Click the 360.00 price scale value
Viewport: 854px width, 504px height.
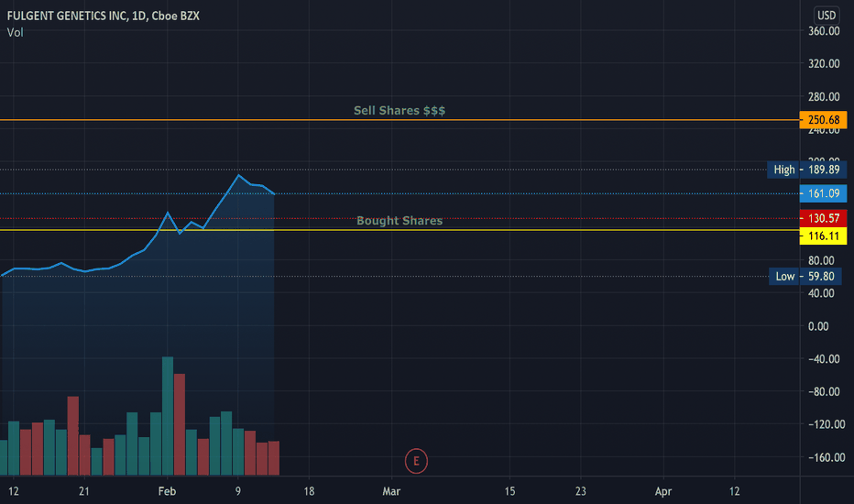tap(824, 31)
